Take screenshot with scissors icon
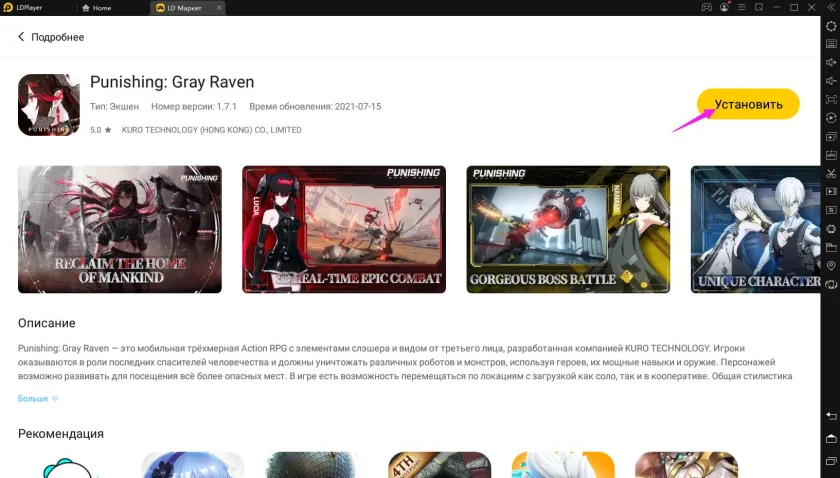Screen dimensions: 840x478 (x=831, y=173)
